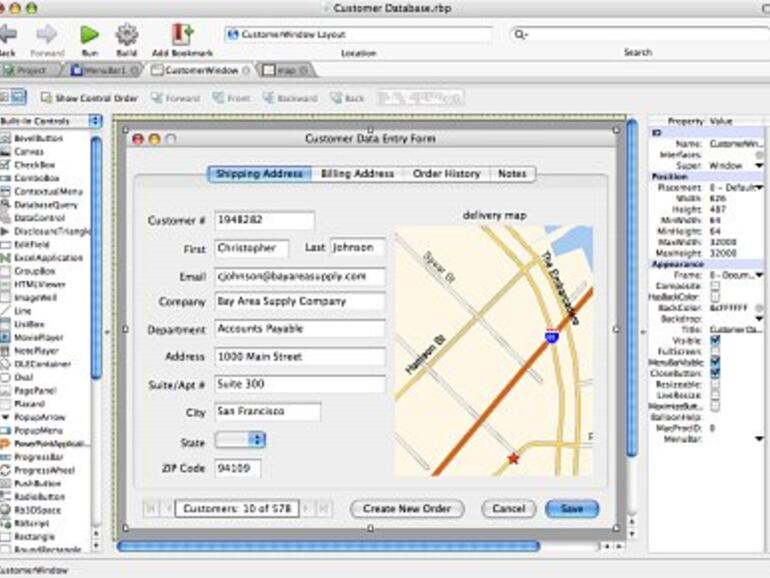
Task: Click the delivery map image
Action: tap(494, 351)
